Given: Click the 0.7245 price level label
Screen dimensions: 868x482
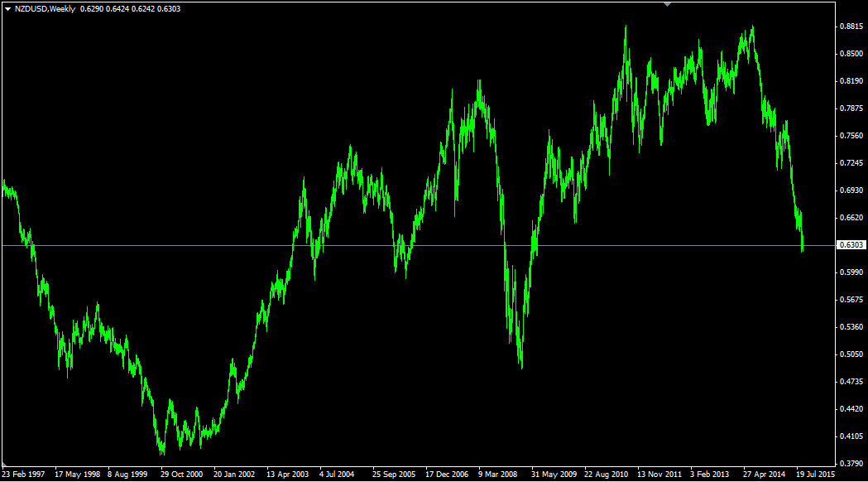Looking at the screenshot, I should point(851,163).
